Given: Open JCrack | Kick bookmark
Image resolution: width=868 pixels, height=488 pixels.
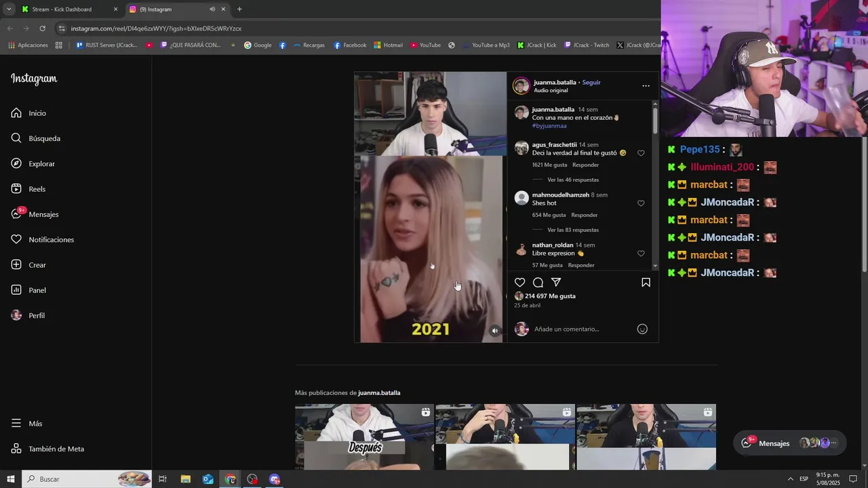Looking at the screenshot, I should [x=536, y=45].
